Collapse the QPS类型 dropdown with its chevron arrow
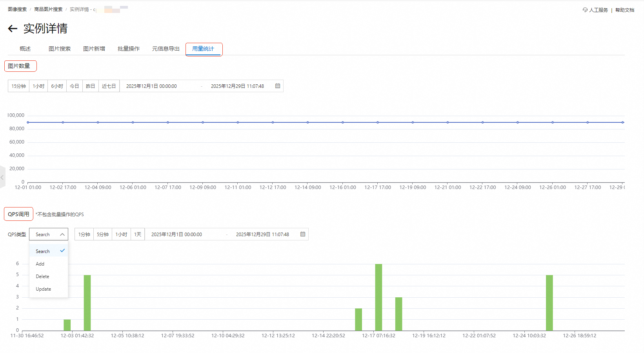 click(62, 235)
